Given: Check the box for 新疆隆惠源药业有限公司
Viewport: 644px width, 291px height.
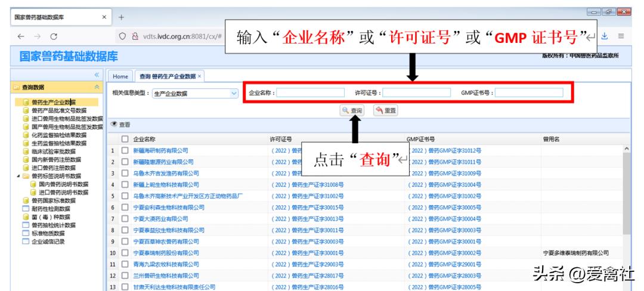Looking at the screenshot, I should pos(125,162).
